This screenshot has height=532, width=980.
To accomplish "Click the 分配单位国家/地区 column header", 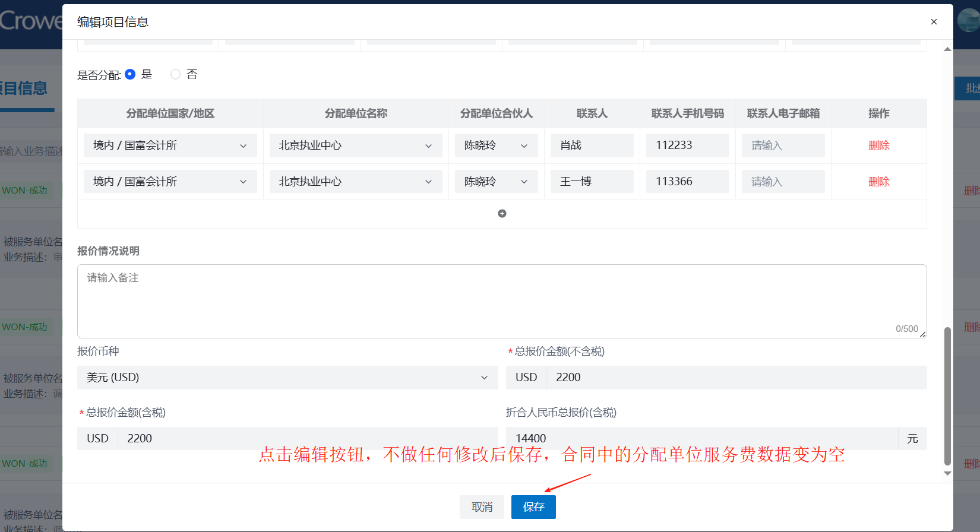I will click(x=170, y=113).
